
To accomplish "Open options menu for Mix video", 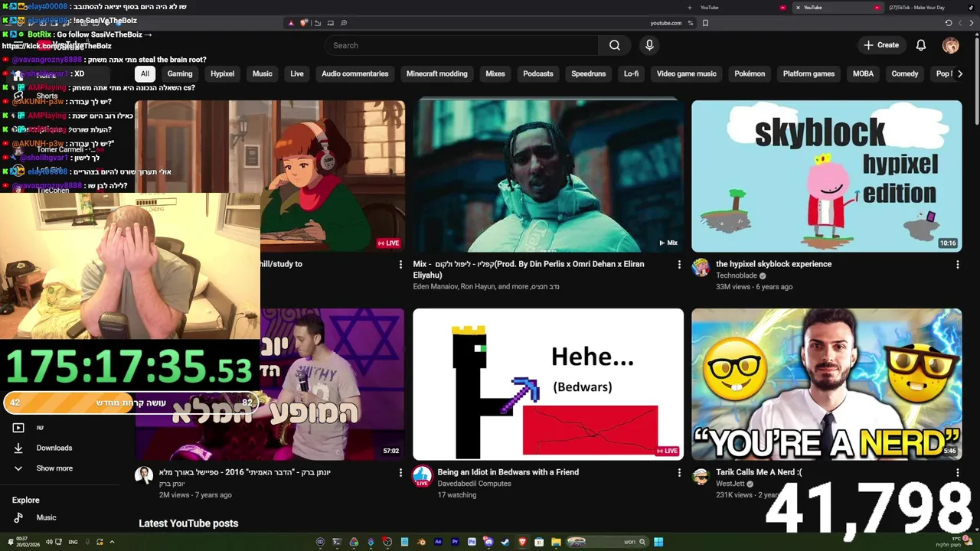I will pos(678,265).
